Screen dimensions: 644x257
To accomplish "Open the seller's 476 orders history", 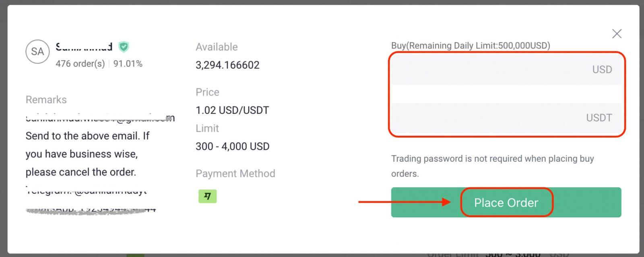I will pyautogui.click(x=79, y=63).
